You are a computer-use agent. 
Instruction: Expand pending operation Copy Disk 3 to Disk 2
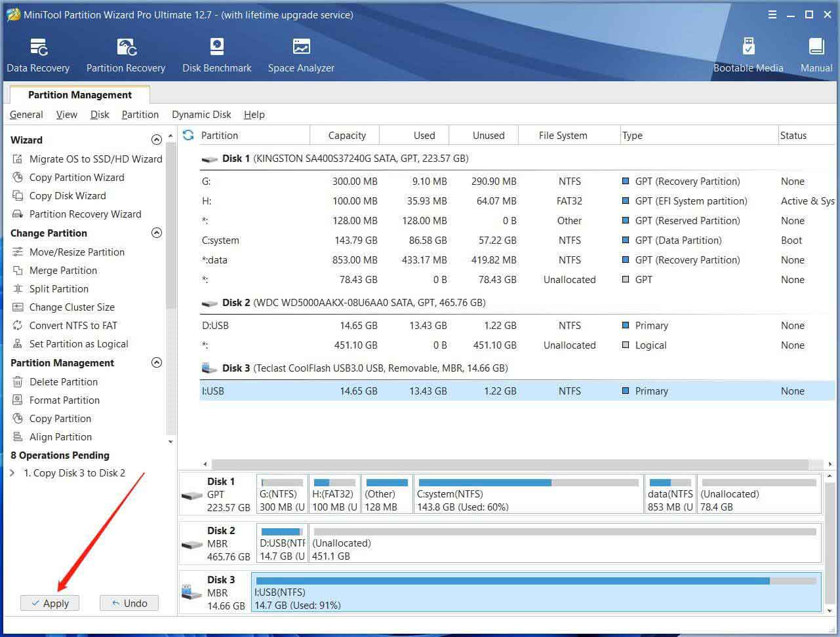pos(12,473)
